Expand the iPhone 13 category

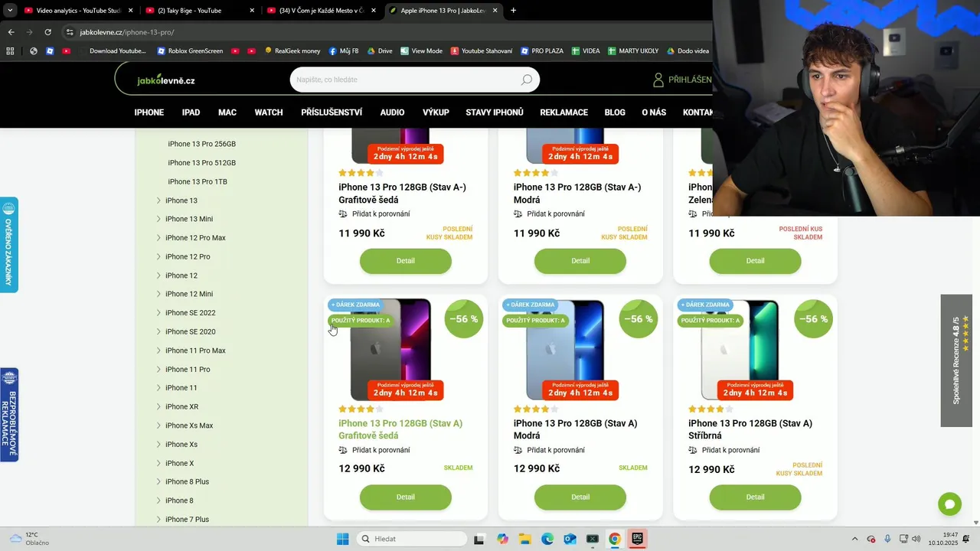coord(158,201)
